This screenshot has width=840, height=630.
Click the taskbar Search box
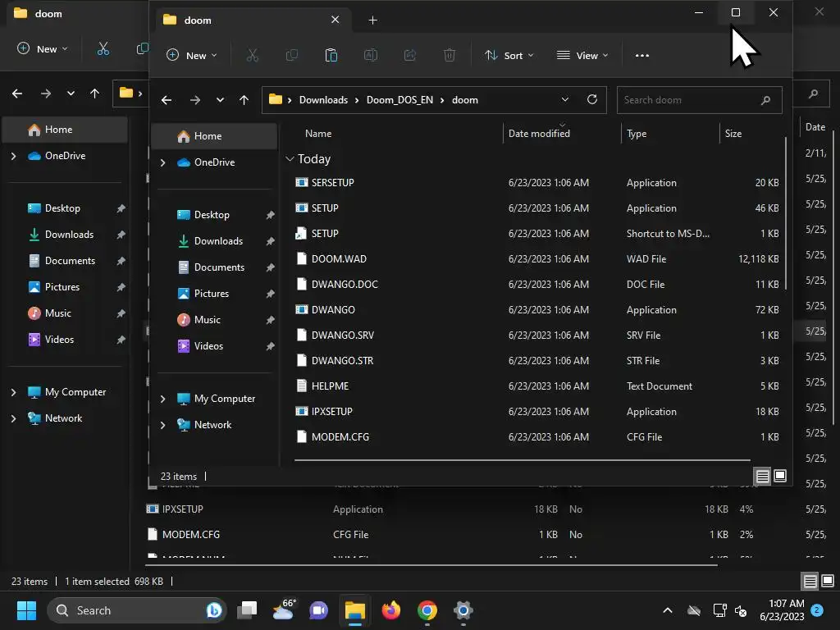click(137, 610)
